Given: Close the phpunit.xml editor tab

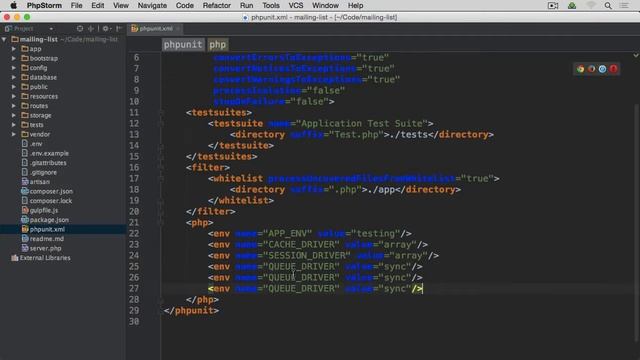Looking at the screenshot, I should (178, 29).
